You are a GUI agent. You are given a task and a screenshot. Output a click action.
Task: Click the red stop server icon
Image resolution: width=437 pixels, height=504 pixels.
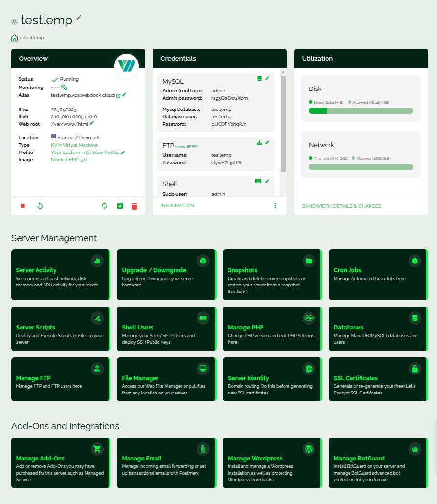click(22, 206)
